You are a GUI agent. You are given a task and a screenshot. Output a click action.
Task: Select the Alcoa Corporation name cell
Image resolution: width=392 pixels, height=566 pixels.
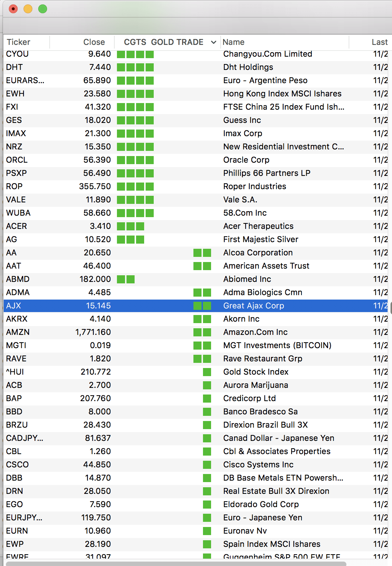click(x=258, y=253)
